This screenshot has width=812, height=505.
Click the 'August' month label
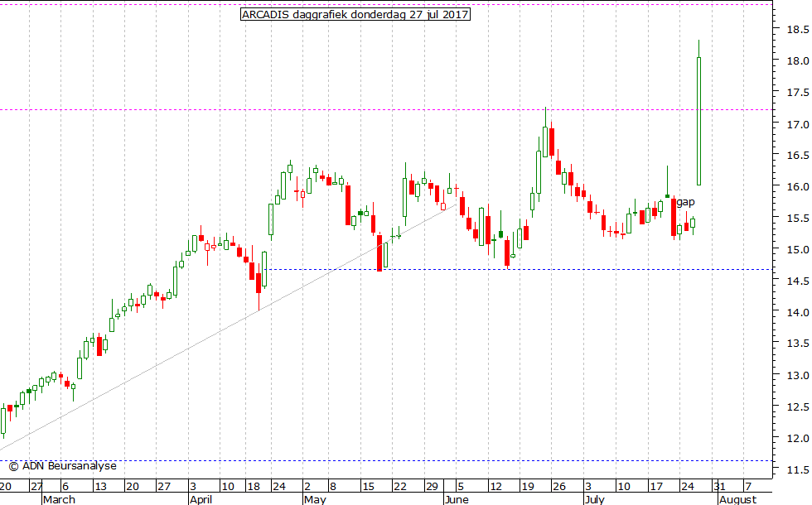click(738, 499)
